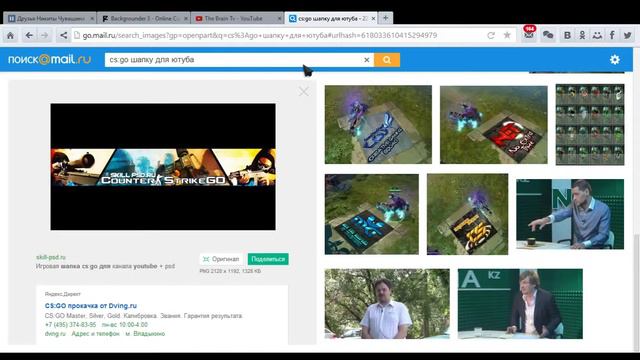
Task: Open a new browser tab
Action: click(x=385, y=18)
